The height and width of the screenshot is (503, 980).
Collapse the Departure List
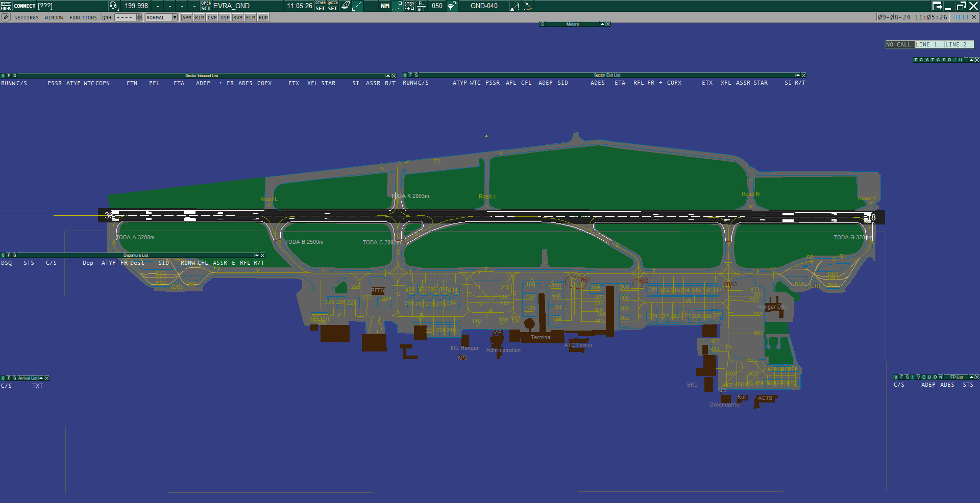257,255
